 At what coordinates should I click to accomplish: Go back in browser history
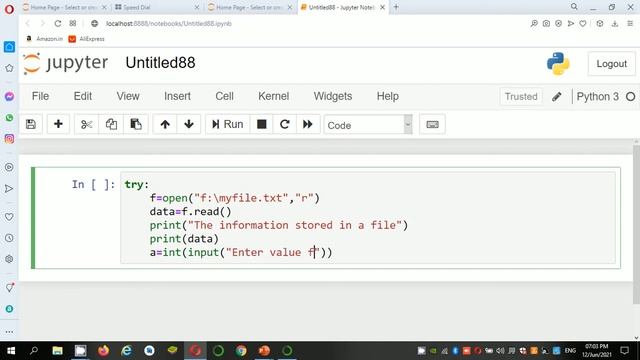click(28, 24)
